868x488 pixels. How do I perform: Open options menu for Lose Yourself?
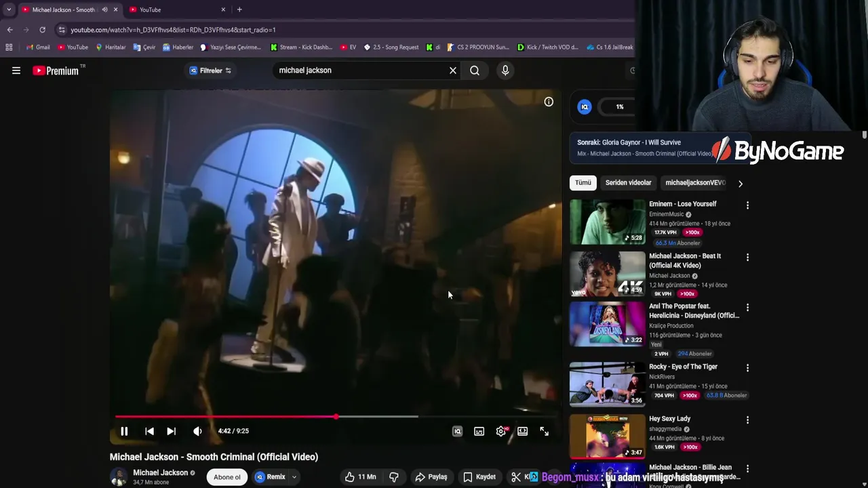click(x=747, y=205)
